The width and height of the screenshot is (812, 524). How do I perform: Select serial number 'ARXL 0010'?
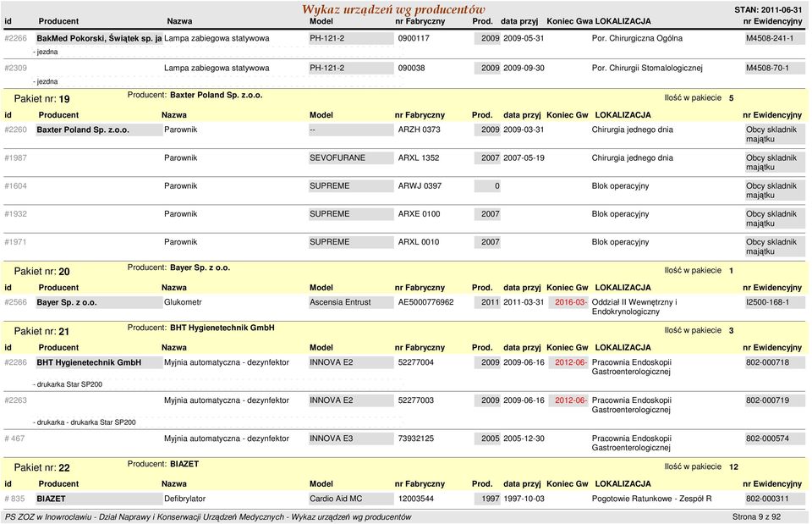[x=419, y=242]
